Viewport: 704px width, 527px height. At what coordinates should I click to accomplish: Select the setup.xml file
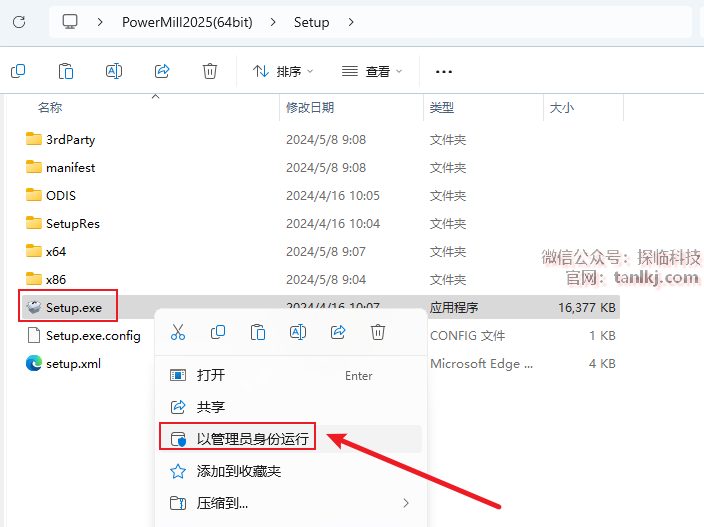tap(73, 364)
